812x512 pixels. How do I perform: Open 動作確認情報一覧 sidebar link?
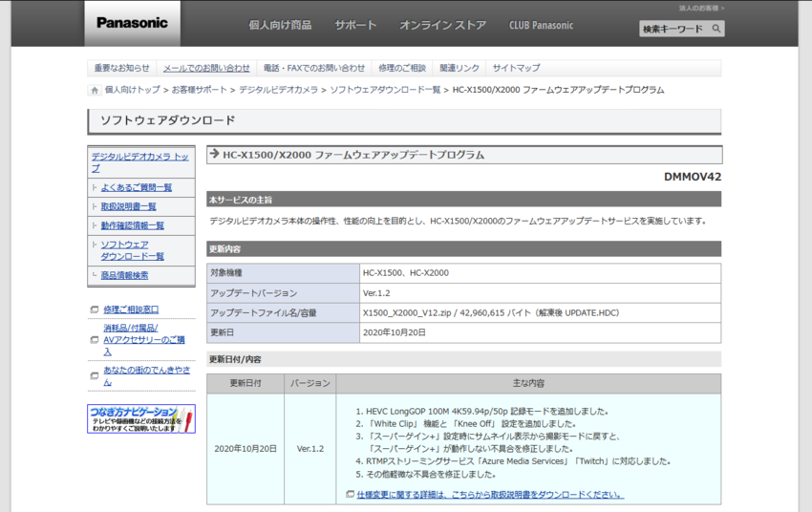click(132, 225)
